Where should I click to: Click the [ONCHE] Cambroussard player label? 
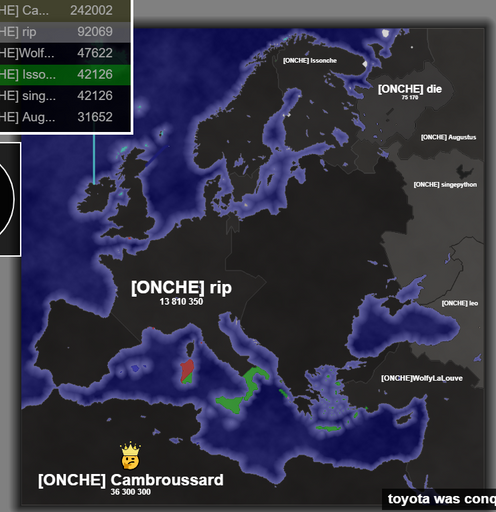coord(131,480)
